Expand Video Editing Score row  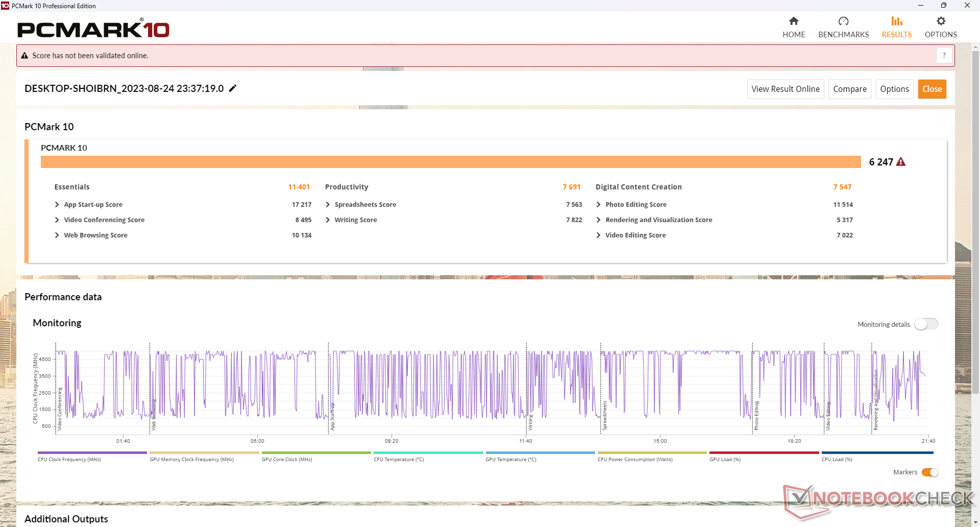pyautogui.click(x=598, y=235)
